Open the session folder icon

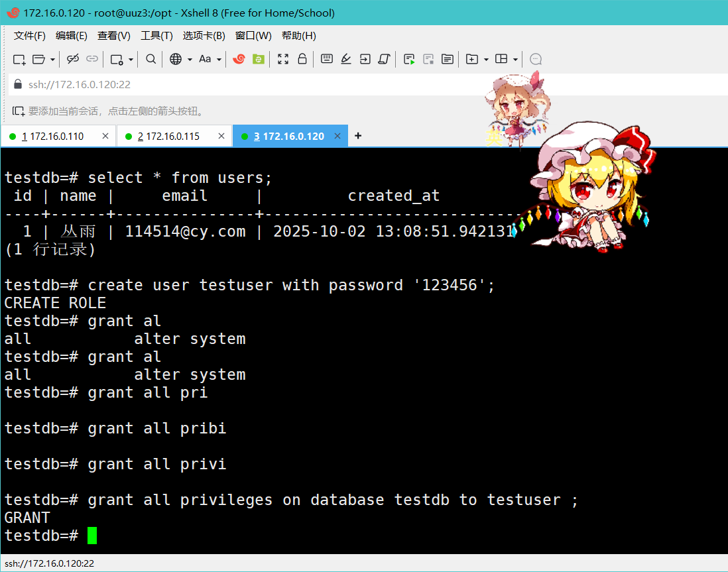[38, 60]
